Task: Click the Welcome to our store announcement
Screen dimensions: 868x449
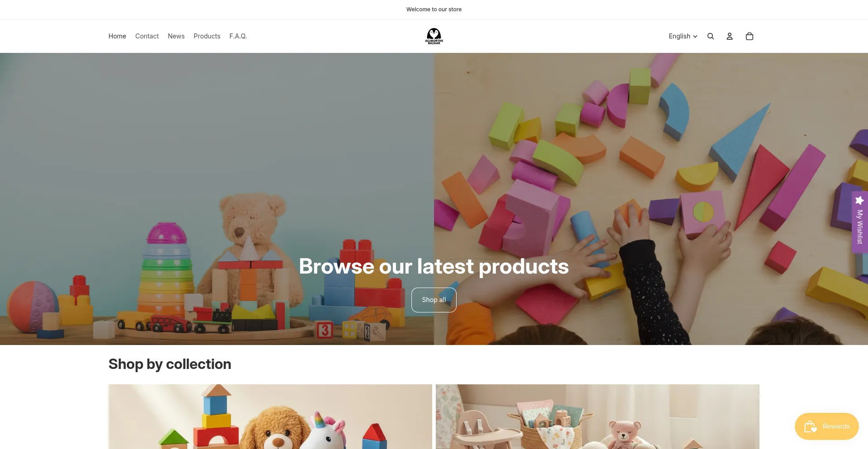Action: tap(434, 9)
